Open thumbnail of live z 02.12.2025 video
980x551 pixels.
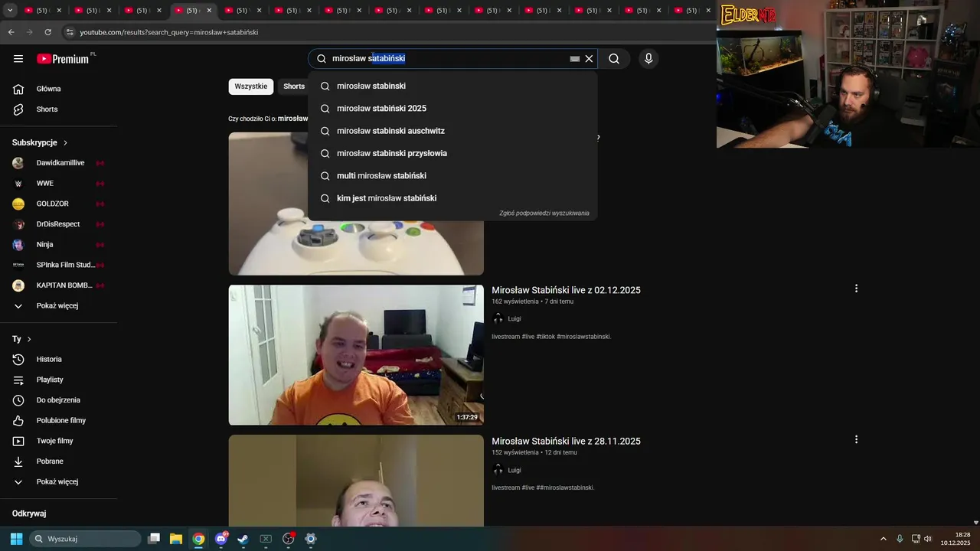(356, 355)
